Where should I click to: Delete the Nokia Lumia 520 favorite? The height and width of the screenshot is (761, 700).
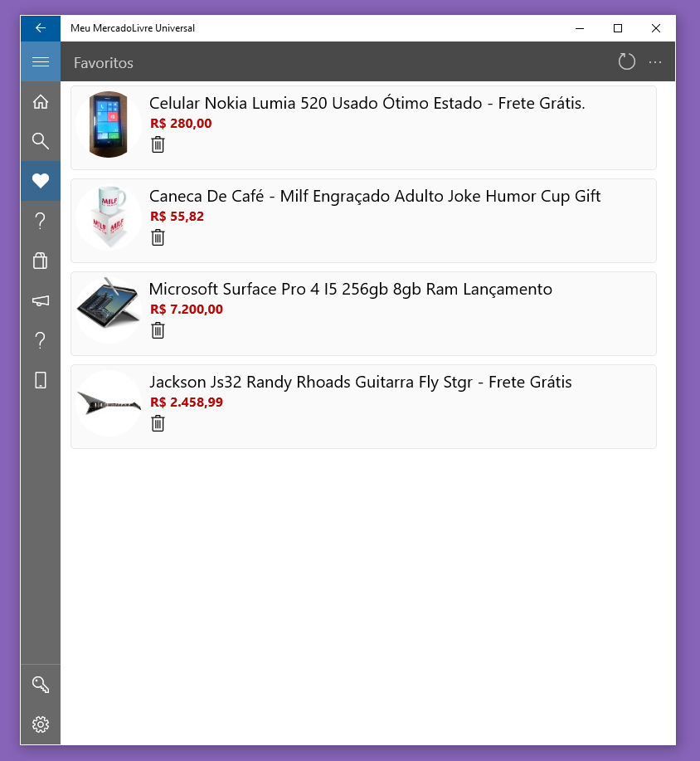(158, 145)
